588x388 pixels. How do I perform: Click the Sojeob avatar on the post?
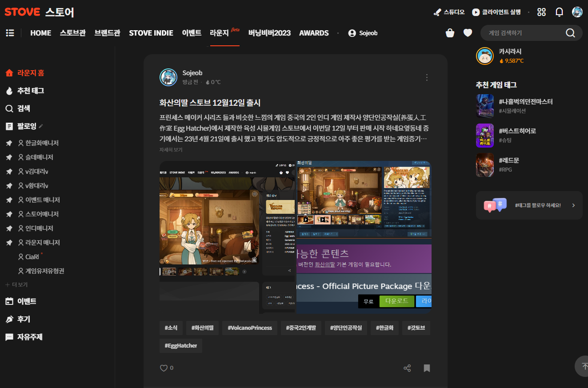tap(168, 77)
